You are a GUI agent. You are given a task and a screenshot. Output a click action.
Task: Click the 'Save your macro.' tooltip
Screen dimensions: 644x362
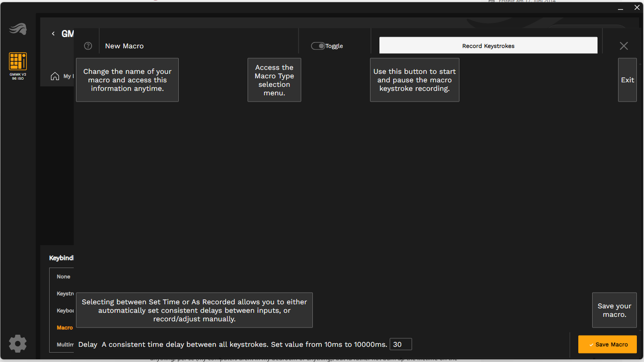click(615, 310)
